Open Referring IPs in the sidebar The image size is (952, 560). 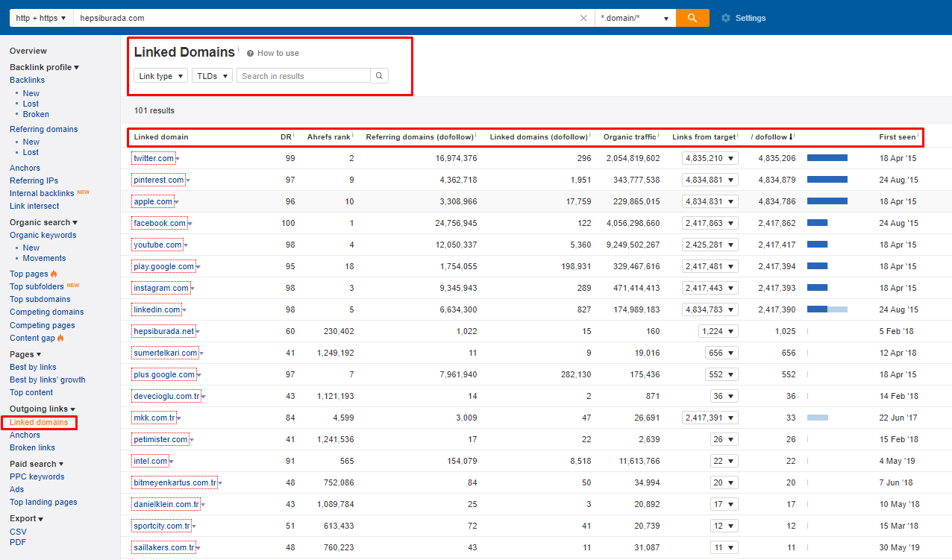point(34,180)
